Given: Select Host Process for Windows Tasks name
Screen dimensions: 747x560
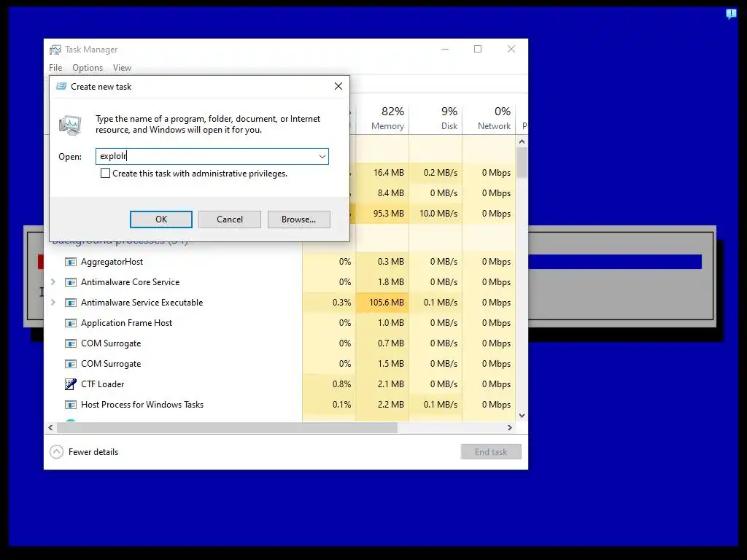Looking at the screenshot, I should tap(142, 405).
